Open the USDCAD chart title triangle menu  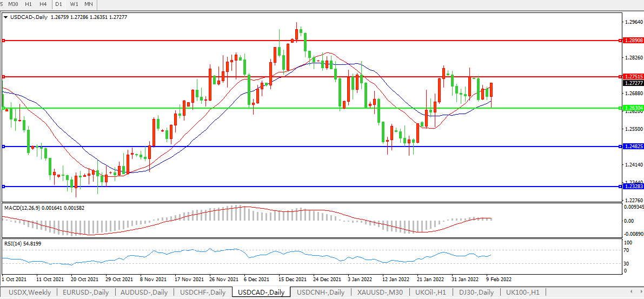[5, 17]
